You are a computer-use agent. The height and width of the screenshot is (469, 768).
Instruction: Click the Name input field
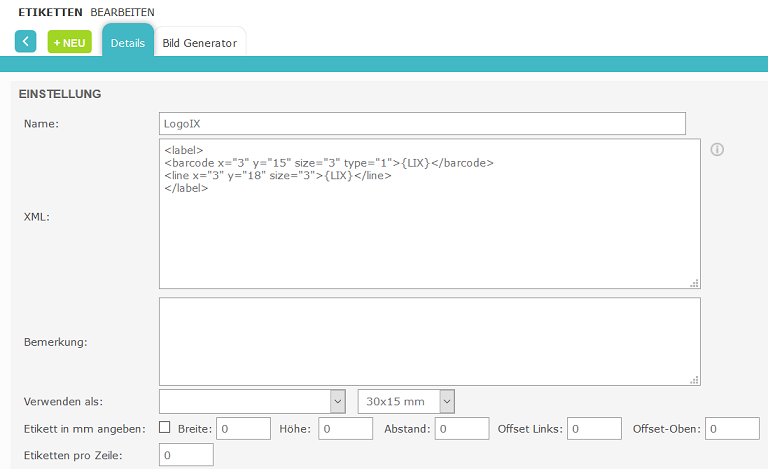click(422, 123)
